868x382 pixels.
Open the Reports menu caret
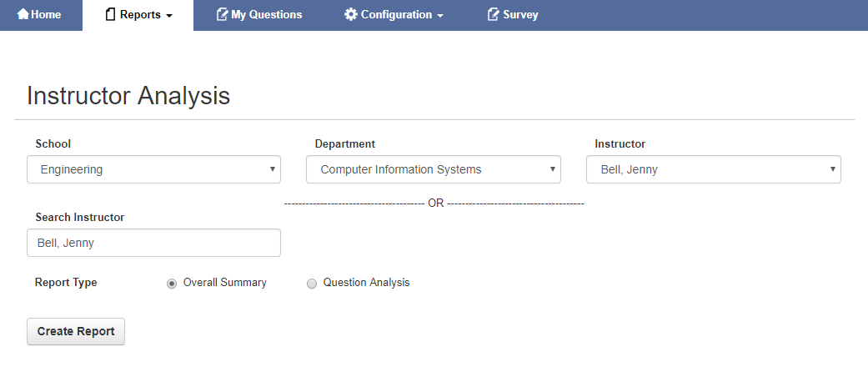169,16
